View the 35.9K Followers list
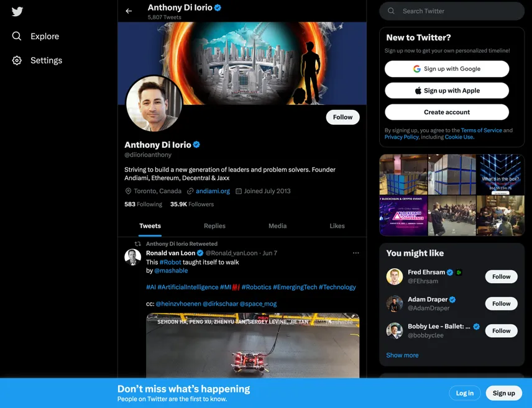Viewport: 532px width, 408px height. point(192,204)
